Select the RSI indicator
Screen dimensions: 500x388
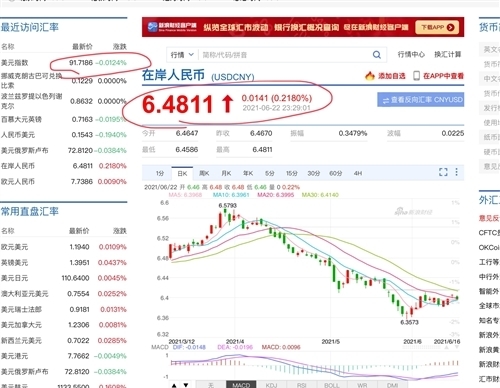click(x=301, y=385)
